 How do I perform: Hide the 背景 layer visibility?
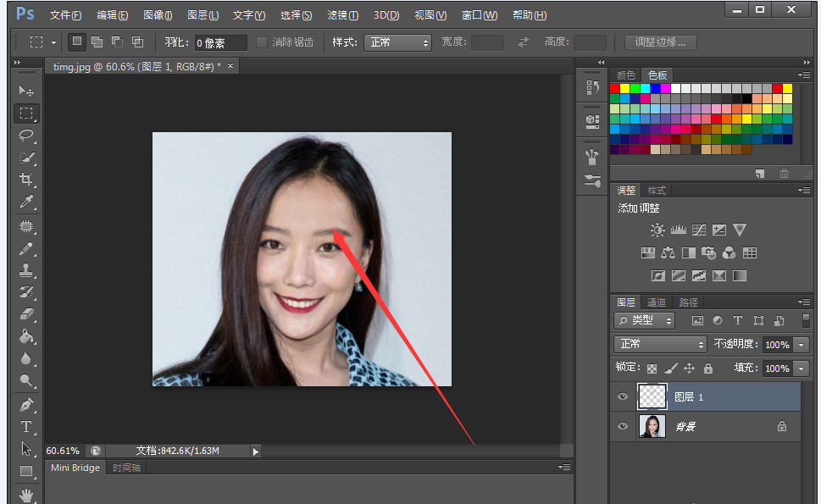624,427
